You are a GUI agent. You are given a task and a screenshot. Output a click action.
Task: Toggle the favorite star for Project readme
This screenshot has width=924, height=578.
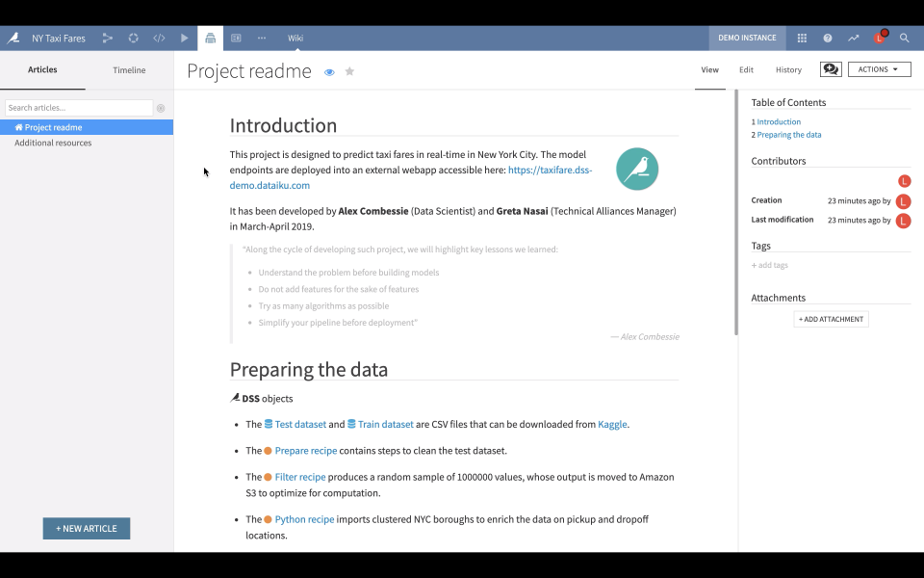point(349,71)
